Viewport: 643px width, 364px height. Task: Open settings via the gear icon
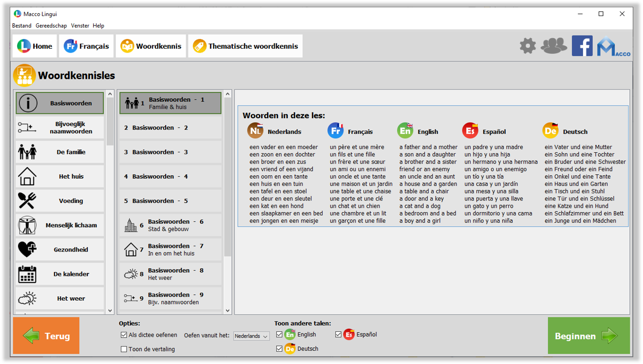pyautogui.click(x=528, y=46)
